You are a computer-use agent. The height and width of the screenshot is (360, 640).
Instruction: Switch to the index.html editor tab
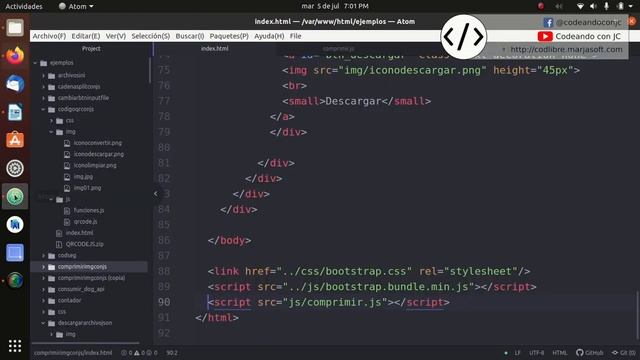click(215, 49)
